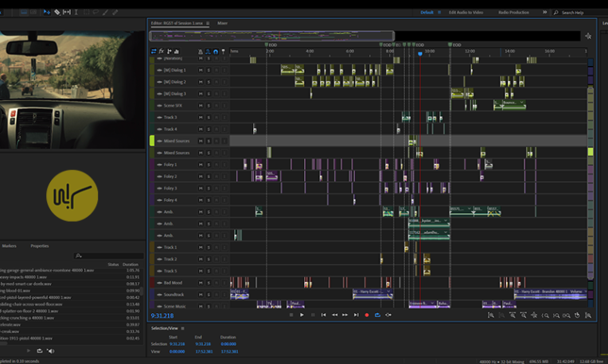Show more workspaces with double chevron
The image size is (608, 364).
pyautogui.click(x=545, y=13)
